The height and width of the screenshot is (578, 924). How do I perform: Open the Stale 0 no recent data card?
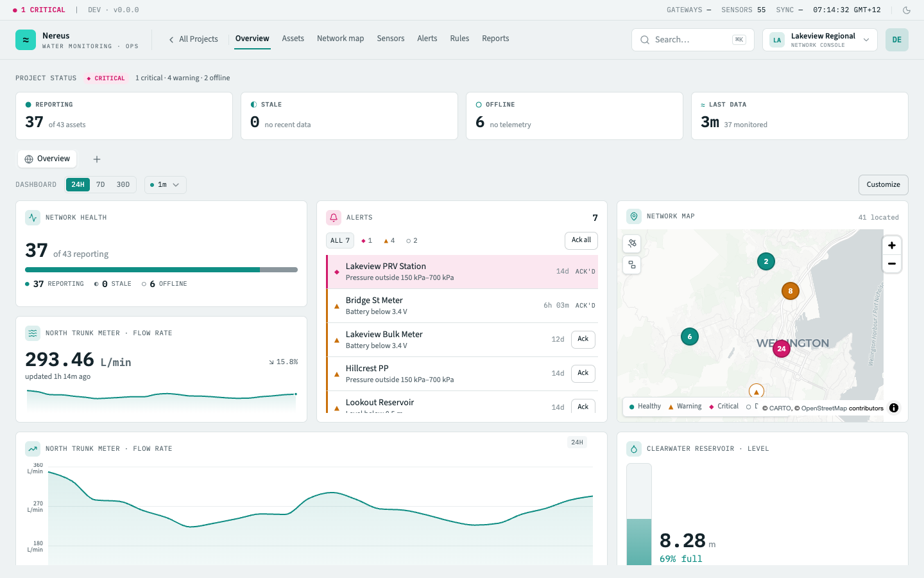[x=349, y=116]
